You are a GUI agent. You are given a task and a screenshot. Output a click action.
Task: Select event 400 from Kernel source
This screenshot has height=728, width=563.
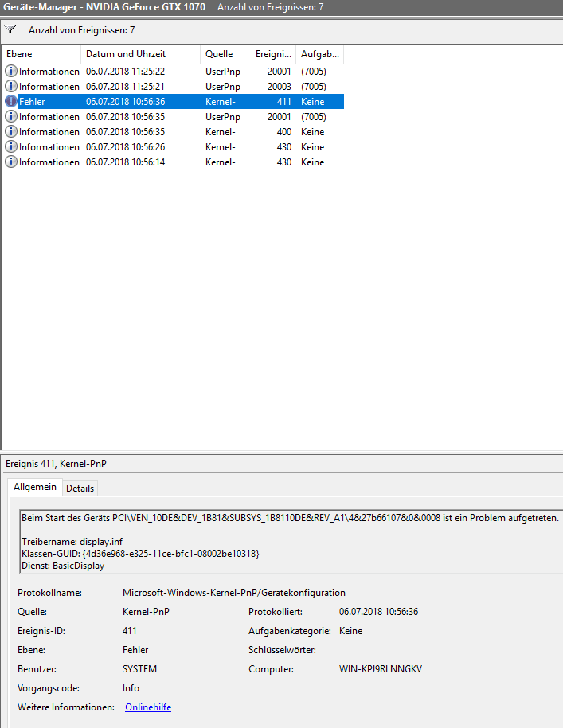pyautogui.click(x=174, y=132)
